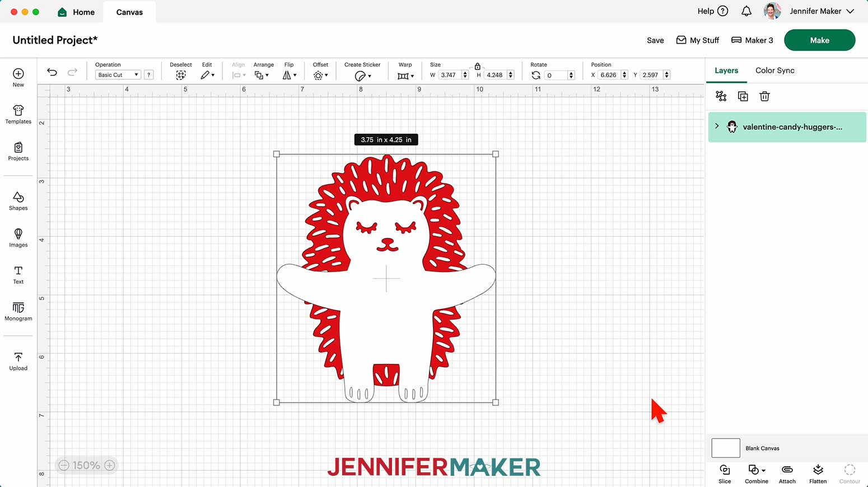Switch to the Canvas tab

[x=129, y=12]
